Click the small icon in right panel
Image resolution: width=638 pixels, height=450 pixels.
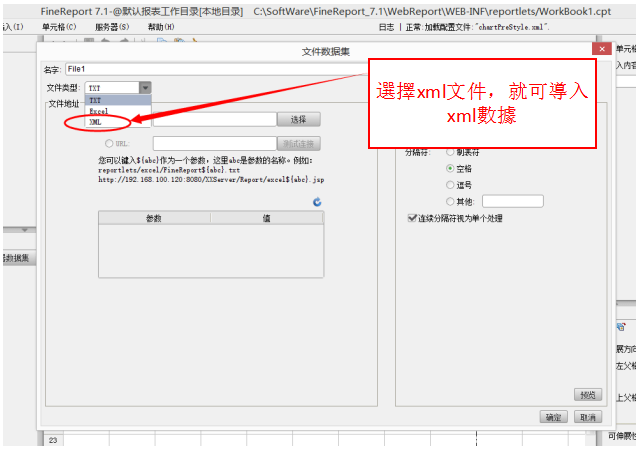[x=621, y=327]
